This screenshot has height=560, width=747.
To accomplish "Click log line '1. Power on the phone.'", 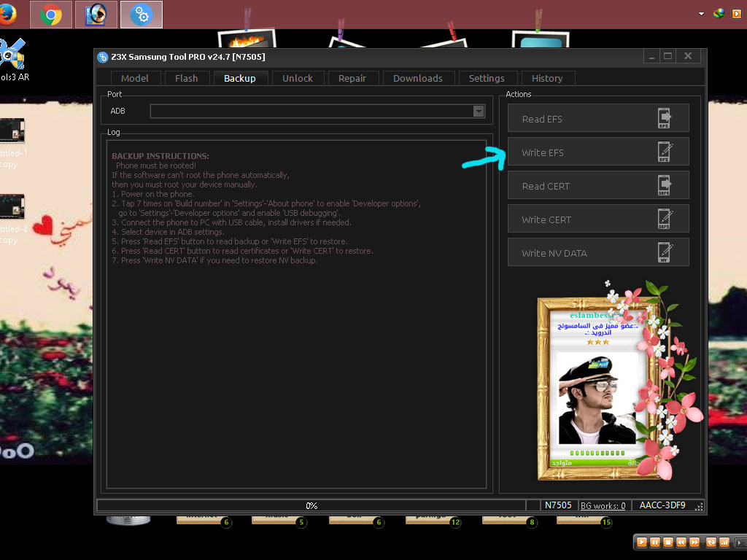I will pos(153,194).
